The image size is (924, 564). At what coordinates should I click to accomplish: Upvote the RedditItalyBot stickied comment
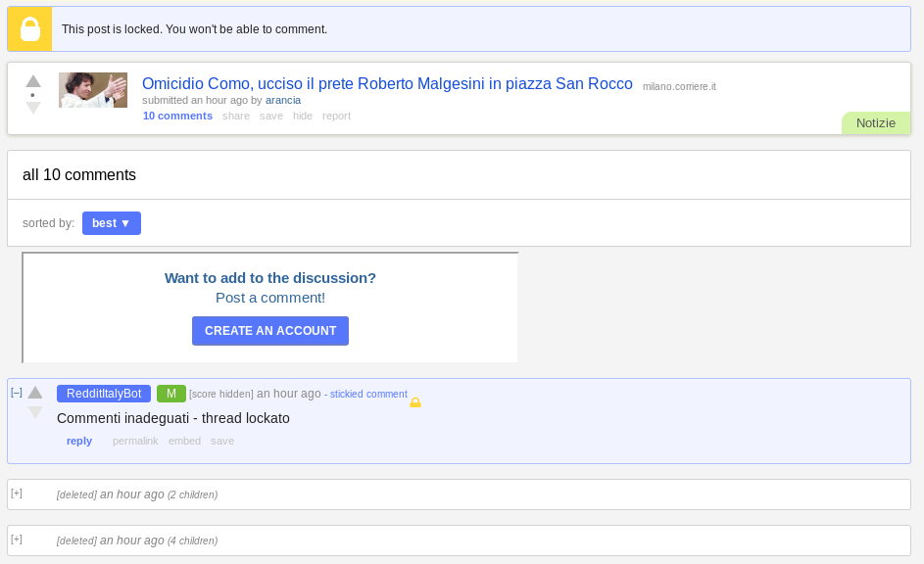click(x=35, y=392)
